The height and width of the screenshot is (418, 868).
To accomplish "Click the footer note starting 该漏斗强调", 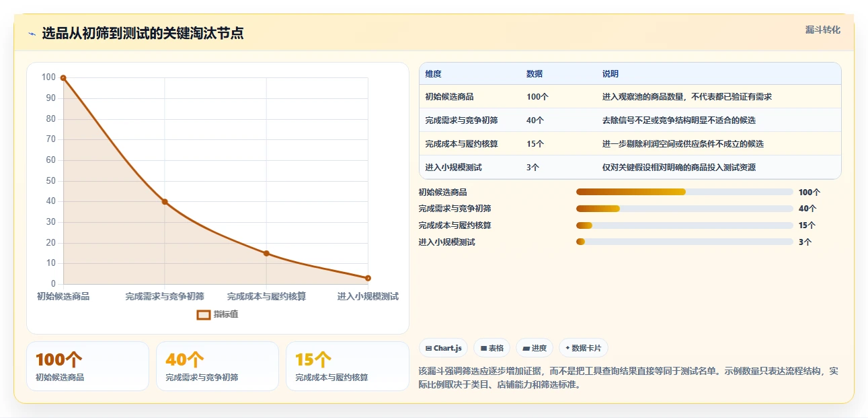I will pyautogui.click(x=629, y=378).
